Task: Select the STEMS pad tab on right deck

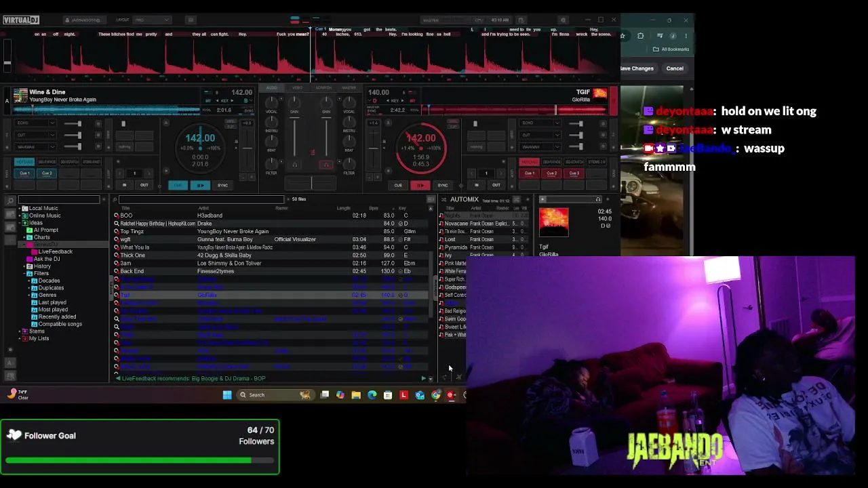Action: tap(597, 162)
